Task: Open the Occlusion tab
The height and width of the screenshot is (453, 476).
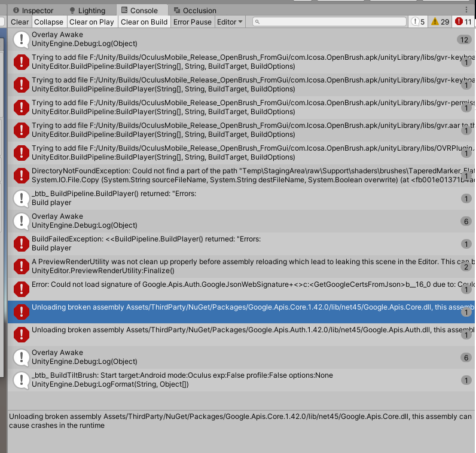Action: tap(195, 10)
